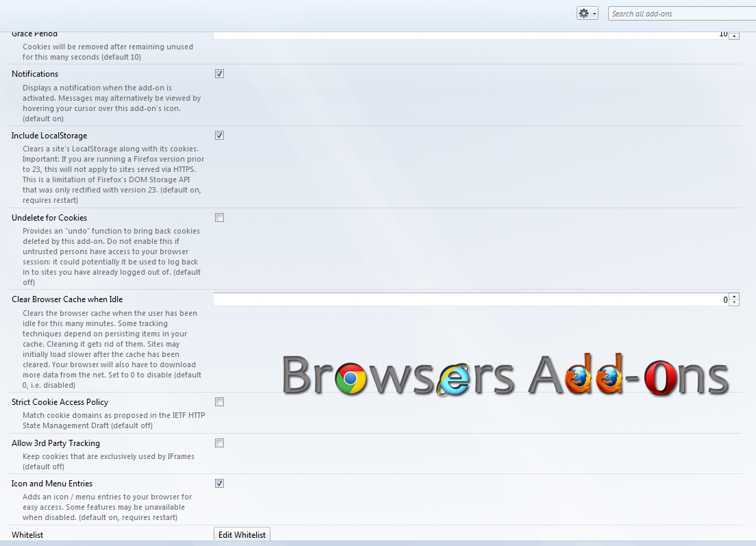The height and width of the screenshot is (546, 756).
Task: Increase the Clear Browser Cache idle minutes value
Action: click(734, 296)
